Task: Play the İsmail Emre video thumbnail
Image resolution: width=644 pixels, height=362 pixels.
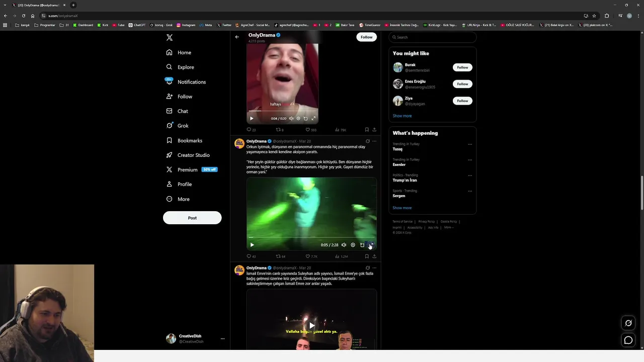Action: (x=311, y=325)
